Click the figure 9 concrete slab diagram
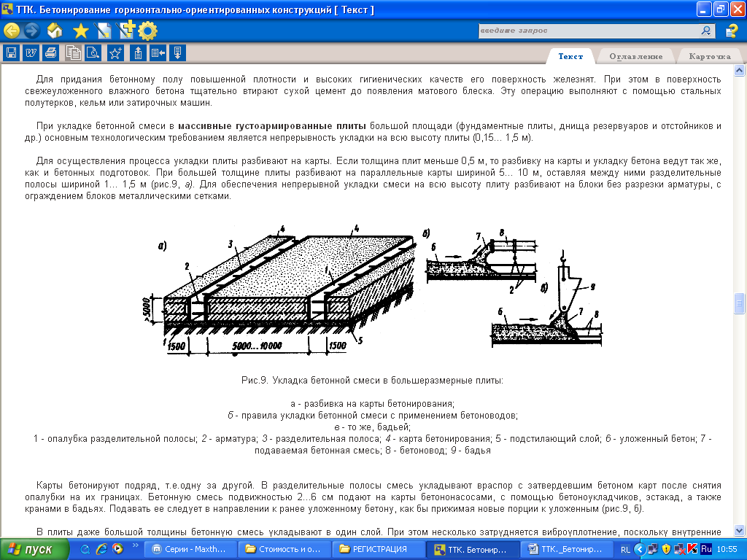Screen dimensions: 747x560 (x=373, y=290)
